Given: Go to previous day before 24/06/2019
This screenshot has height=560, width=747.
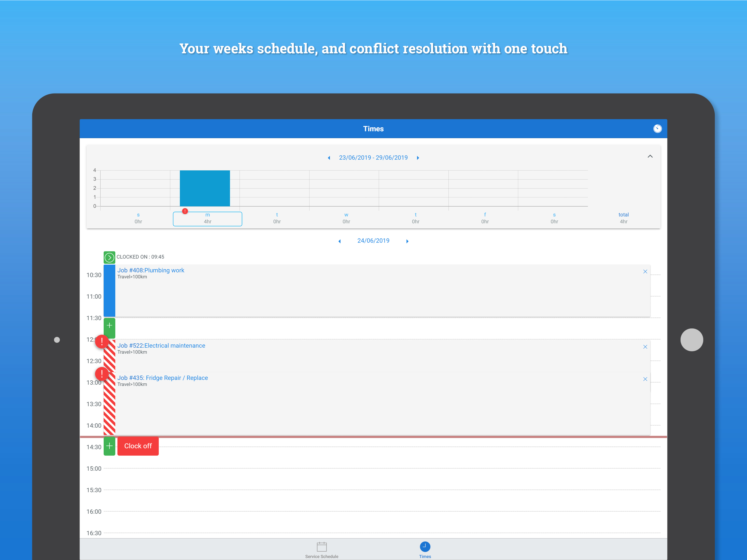Looking at the screenshot, I should click(339, 241).
